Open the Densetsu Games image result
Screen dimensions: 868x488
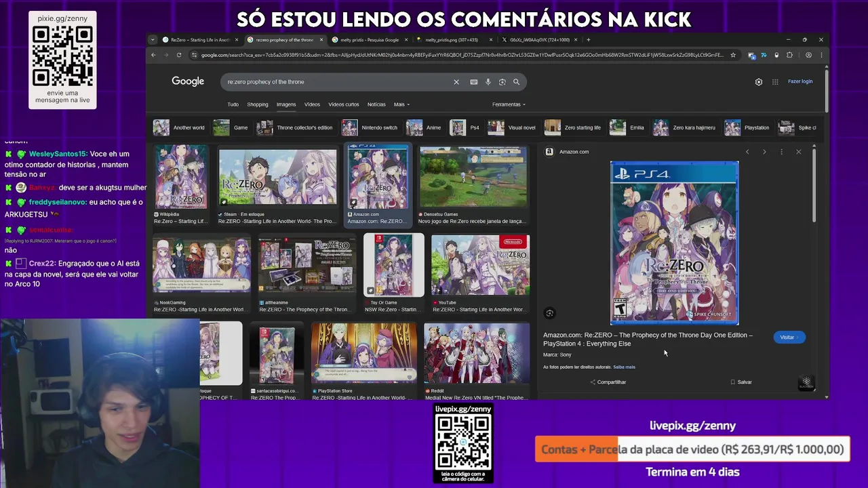[x=473, y=184]
